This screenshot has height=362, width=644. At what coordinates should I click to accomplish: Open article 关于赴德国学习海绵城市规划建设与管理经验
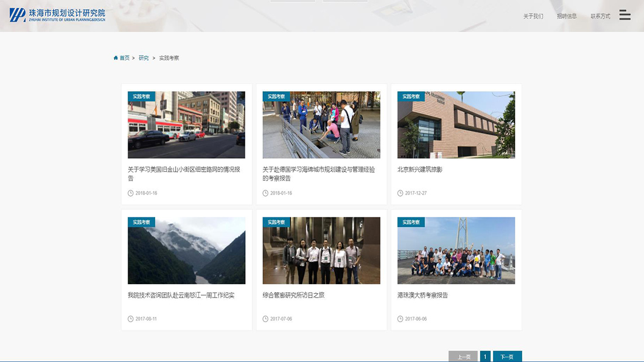click(x=318, y=174)
